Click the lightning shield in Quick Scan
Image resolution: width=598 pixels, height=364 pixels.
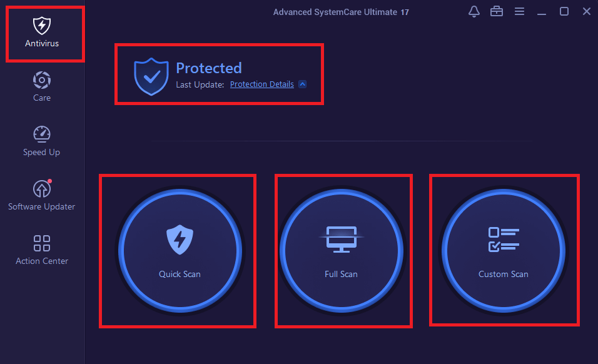(x=180, y=240)
